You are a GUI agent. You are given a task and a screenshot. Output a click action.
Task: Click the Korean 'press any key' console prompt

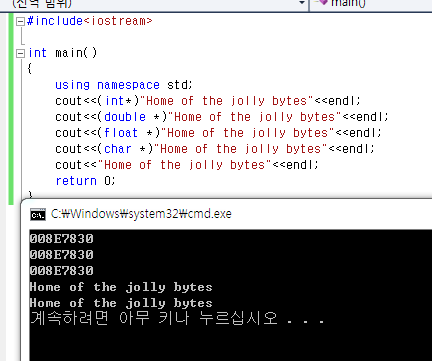[177, 318]
